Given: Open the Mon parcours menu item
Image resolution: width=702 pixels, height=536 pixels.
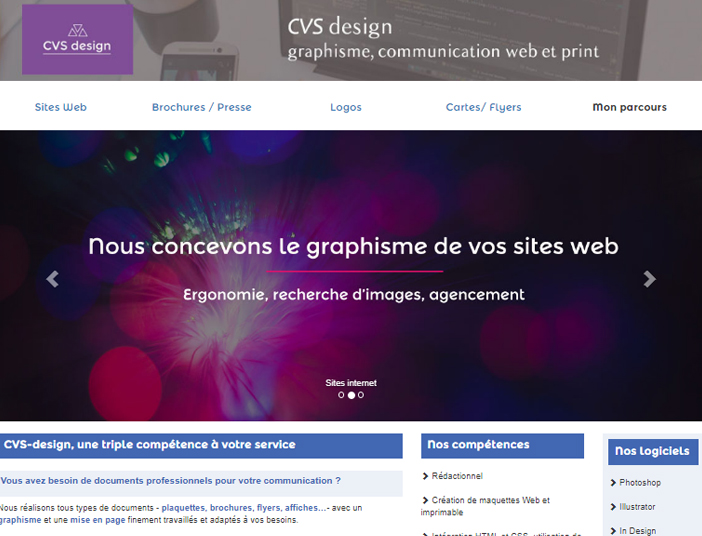Looking at the screenshot, I should [629, 107].
